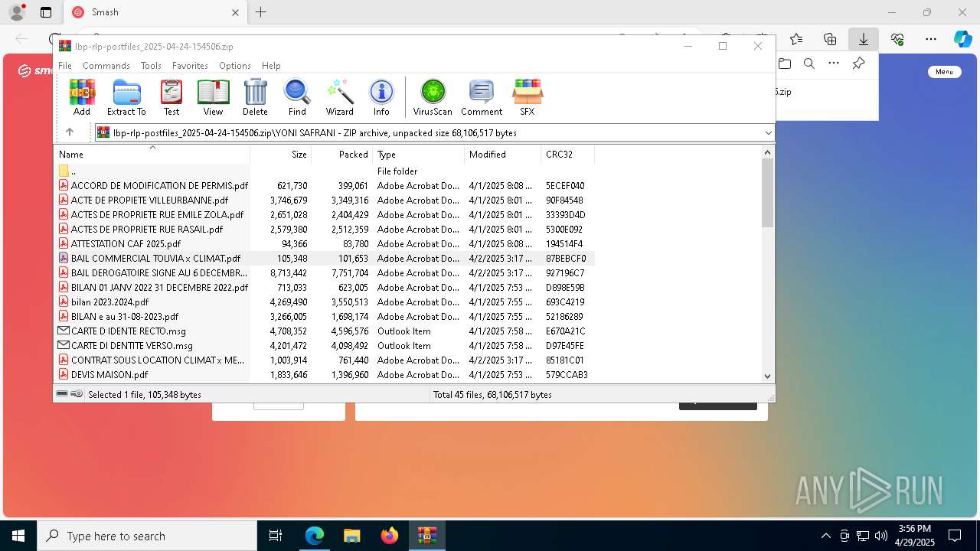The width and height of the screenshot is (980, 551).
Task: Click the envelope icon of CARTE D IDENTE RECTO.msg
Action: click(x=64, y=331)
